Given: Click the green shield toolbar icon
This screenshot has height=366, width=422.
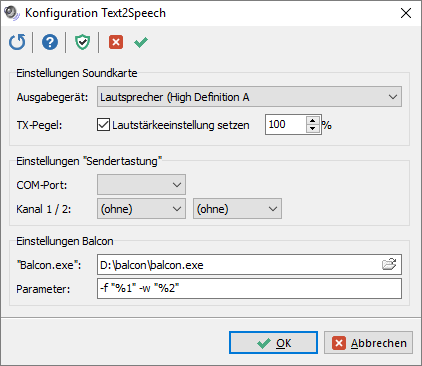Looking at the screenshot, I should [82, 42].
